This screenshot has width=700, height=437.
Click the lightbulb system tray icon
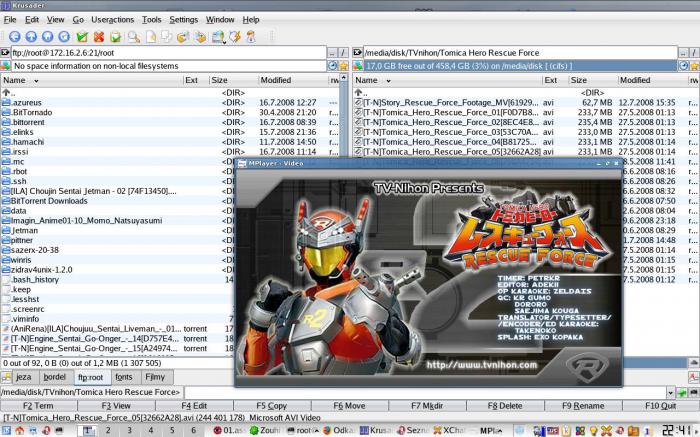pos(593,431)
